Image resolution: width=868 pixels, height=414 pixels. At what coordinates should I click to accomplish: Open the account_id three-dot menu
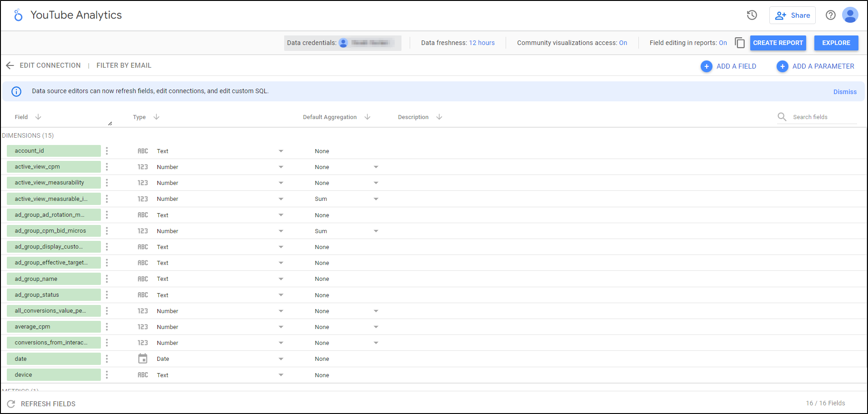[107, 151]
